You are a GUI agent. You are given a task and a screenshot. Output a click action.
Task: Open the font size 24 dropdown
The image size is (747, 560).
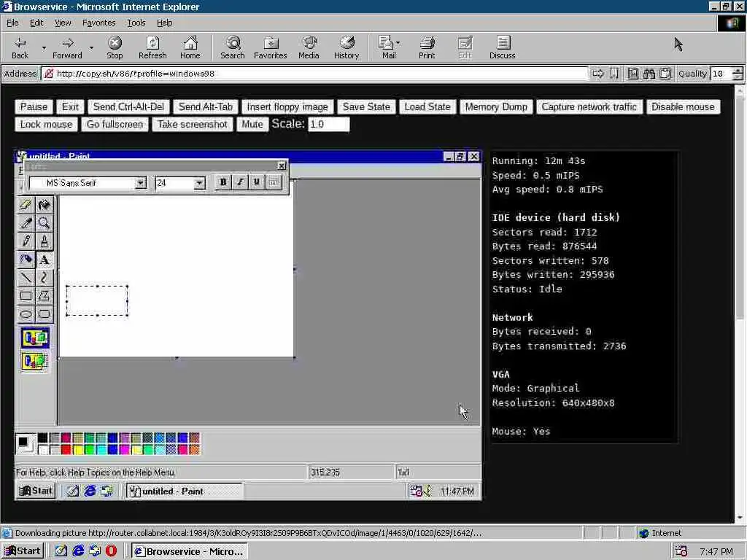tap(199, 183)
